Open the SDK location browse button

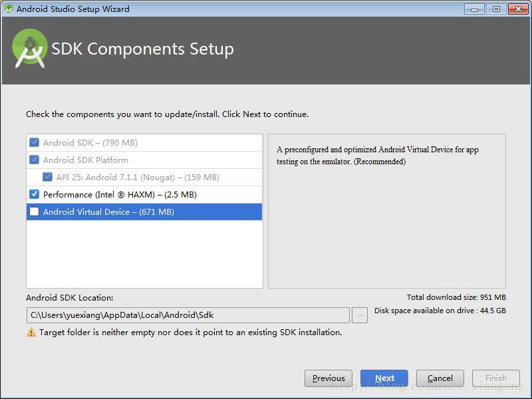coord(360,315)
